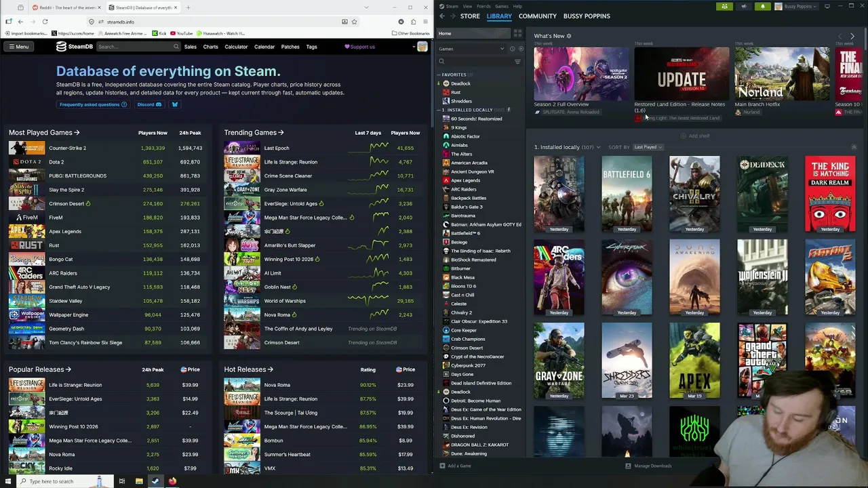
Task: Open the Games filter dropdown in Steam
Action: [x=471, y=49]
